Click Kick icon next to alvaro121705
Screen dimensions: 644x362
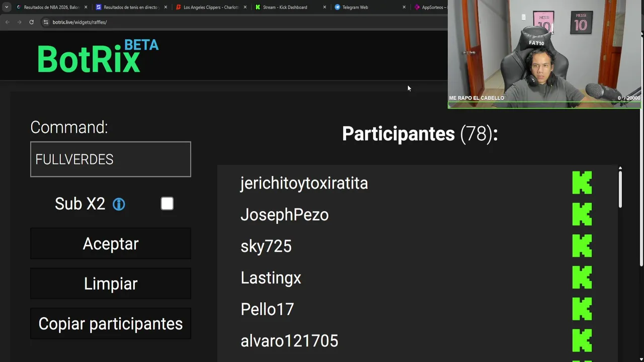coord(582,340)
